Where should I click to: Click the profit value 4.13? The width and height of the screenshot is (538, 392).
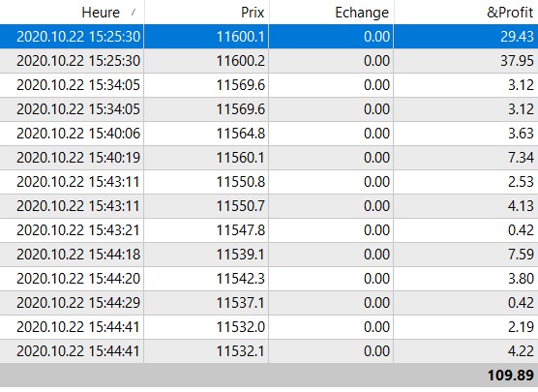tap(521, 206)
